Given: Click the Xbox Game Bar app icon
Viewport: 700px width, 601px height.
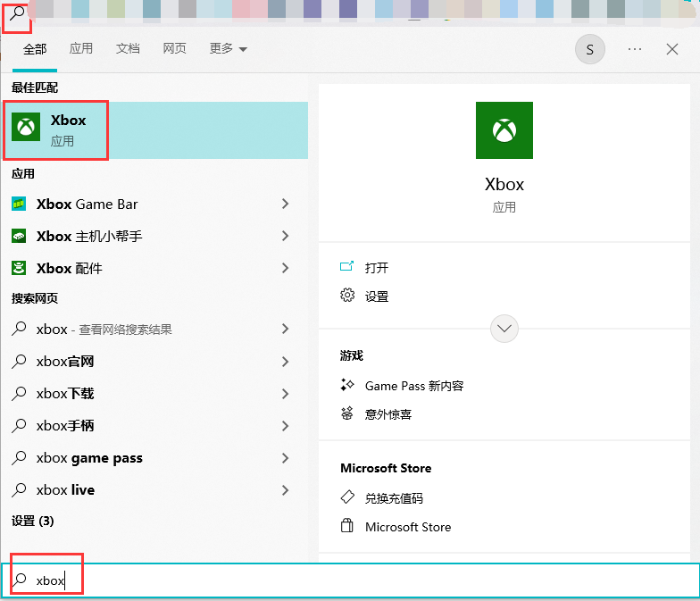Looking at the screenshot, I should click(x=19, y=205).
